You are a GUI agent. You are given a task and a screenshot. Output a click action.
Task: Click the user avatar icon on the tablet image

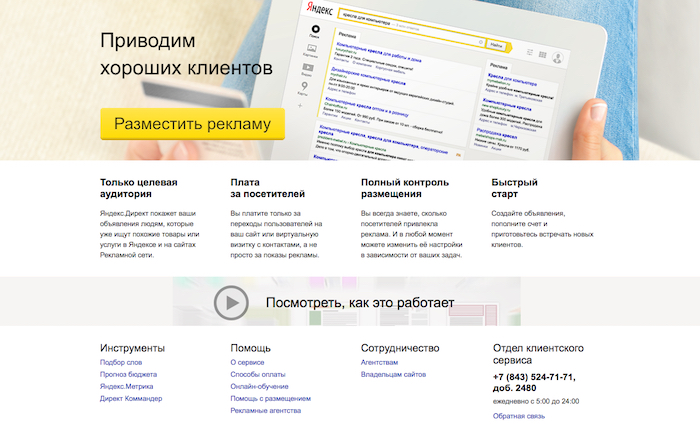(558, 58)
